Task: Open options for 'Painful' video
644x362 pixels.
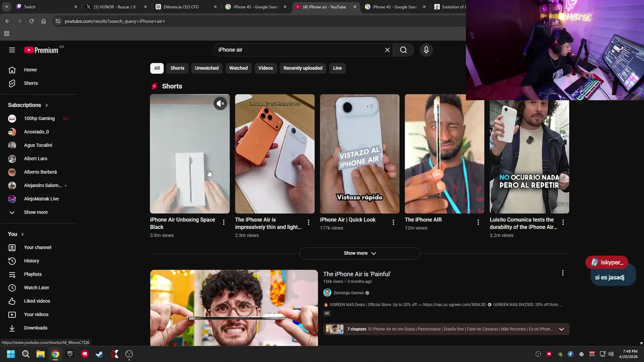Action: pos(562,273)
